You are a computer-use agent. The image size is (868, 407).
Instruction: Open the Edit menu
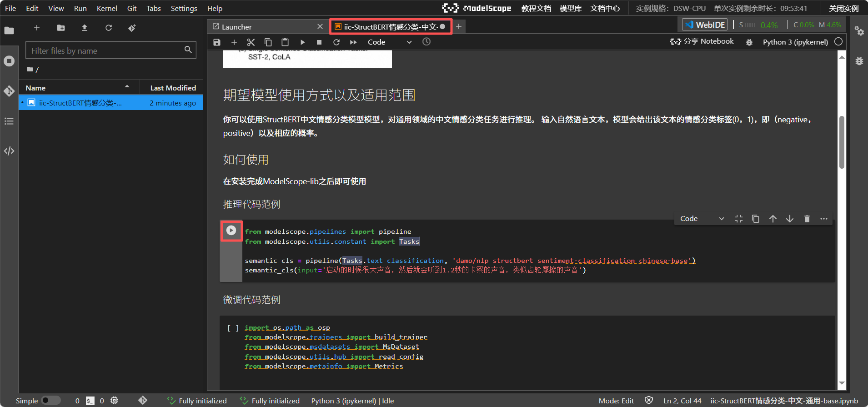pyautogui.click(x=32, y=8)
